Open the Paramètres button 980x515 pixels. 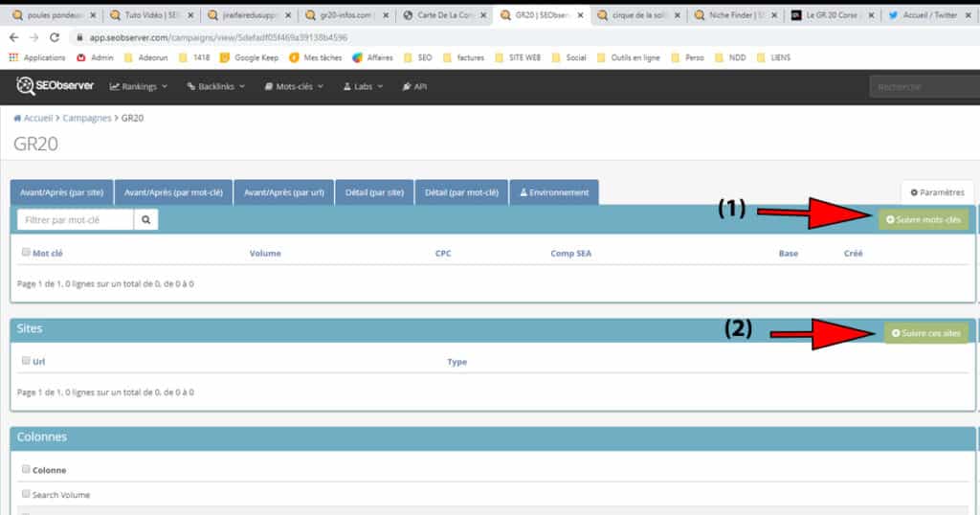coord(938,192)
